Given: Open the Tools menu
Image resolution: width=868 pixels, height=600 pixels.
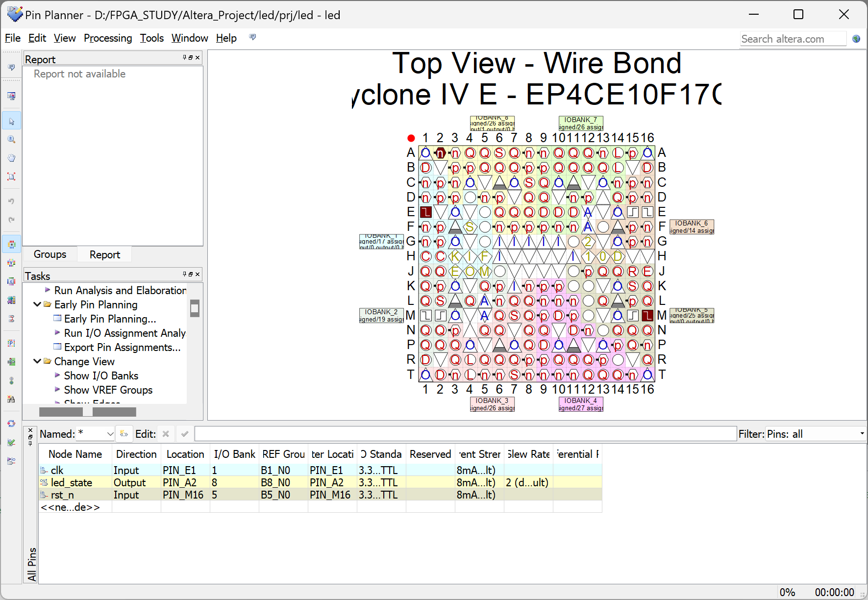Looking at the screenshot, I should 152,38.
